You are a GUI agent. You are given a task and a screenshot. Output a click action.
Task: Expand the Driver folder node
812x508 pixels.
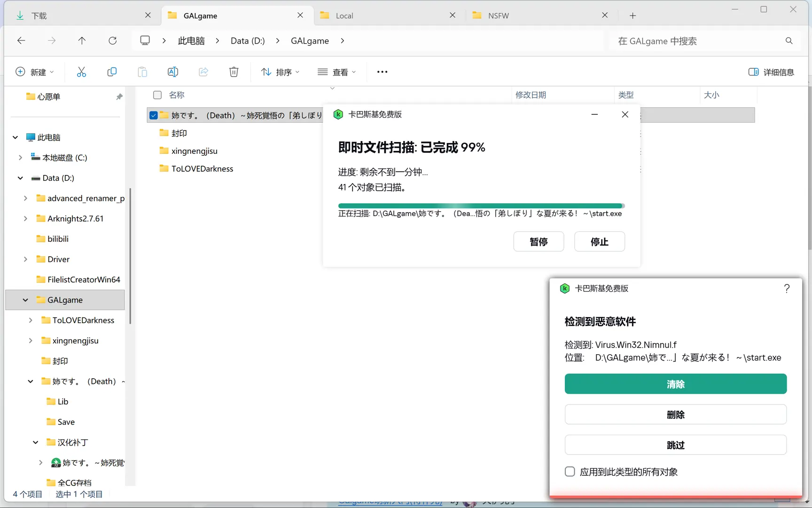click(x=25, y=259)
